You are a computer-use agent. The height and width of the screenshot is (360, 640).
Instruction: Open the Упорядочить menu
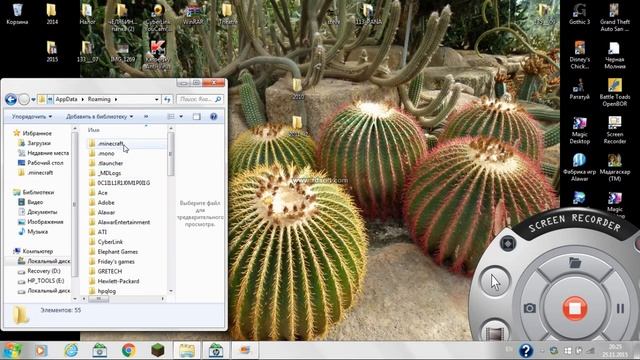coord(32,117)
